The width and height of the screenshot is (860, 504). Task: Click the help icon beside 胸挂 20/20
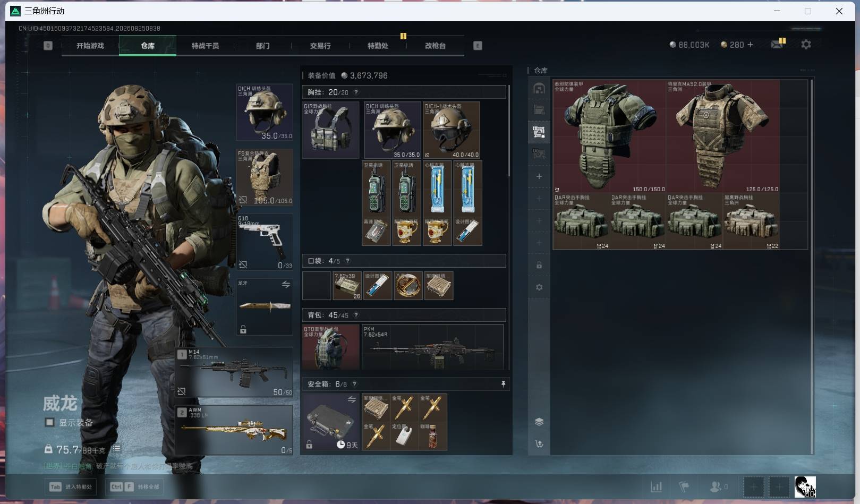356,92
